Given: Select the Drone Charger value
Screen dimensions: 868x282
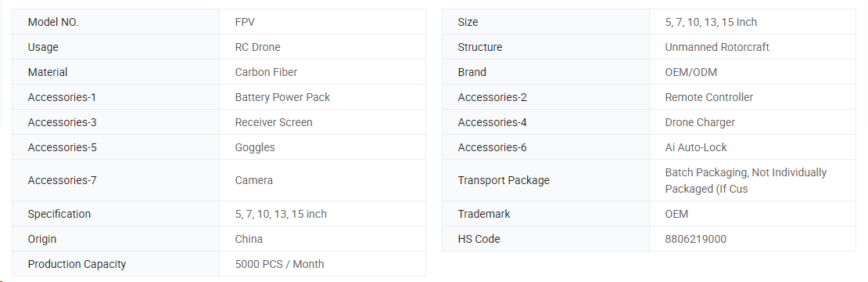Looking at the screenshot, I should [700, 122].
